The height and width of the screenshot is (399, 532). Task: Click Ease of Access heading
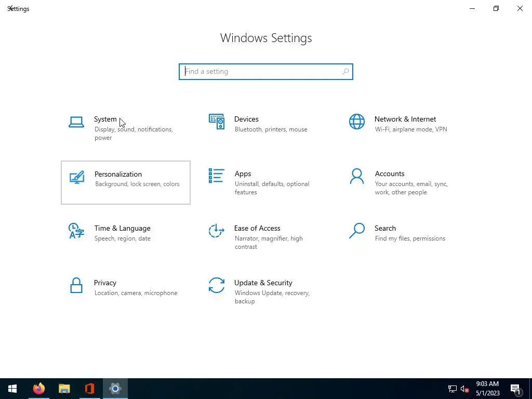(257, 229)
